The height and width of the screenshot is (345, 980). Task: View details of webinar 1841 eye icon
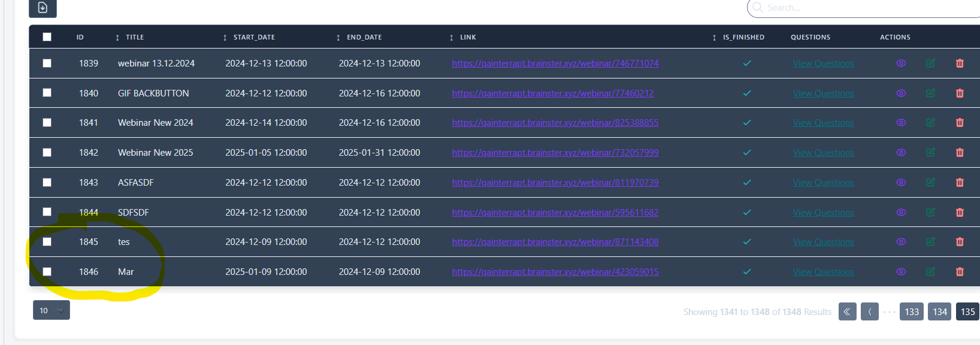(x=901, y=123)
